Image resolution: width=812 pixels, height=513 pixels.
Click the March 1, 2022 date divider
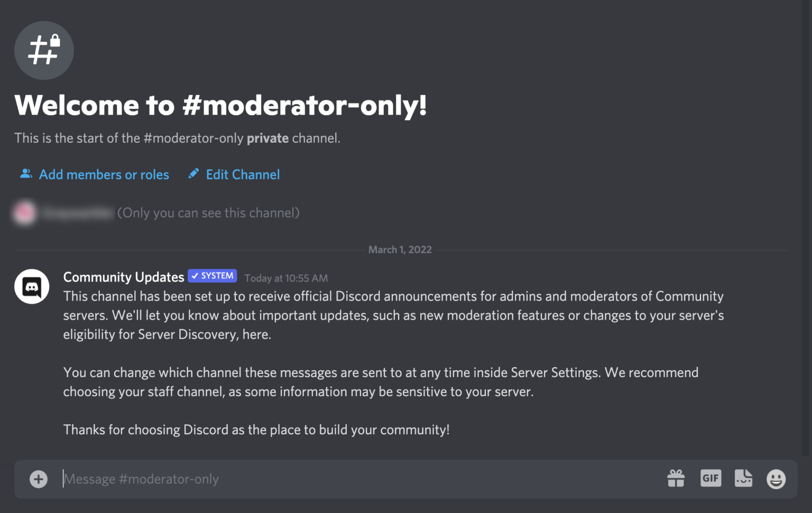(x=400, y=249)
